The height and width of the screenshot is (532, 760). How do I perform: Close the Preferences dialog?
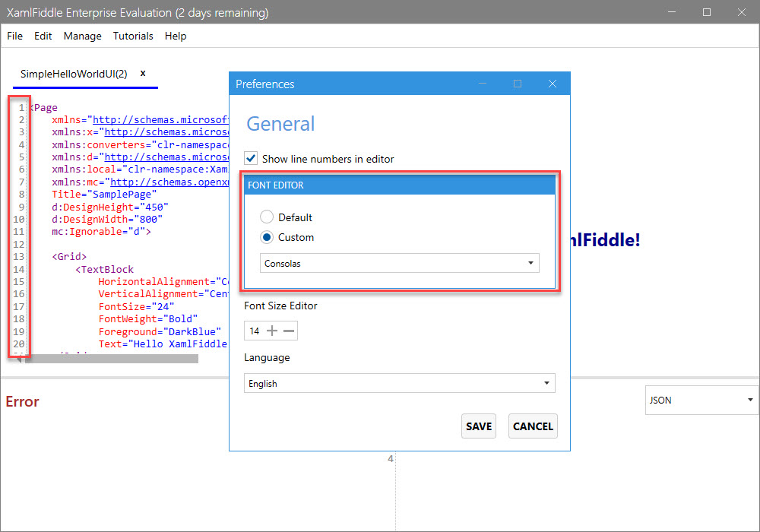coord(553,84)
